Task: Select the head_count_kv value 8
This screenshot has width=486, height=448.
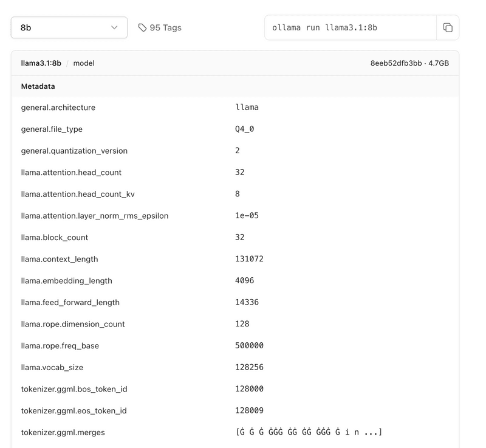Action: tap(238, 194)
